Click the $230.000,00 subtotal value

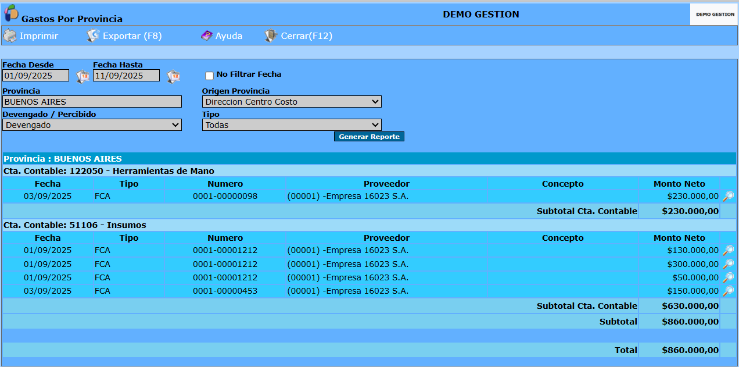point(690,212)
